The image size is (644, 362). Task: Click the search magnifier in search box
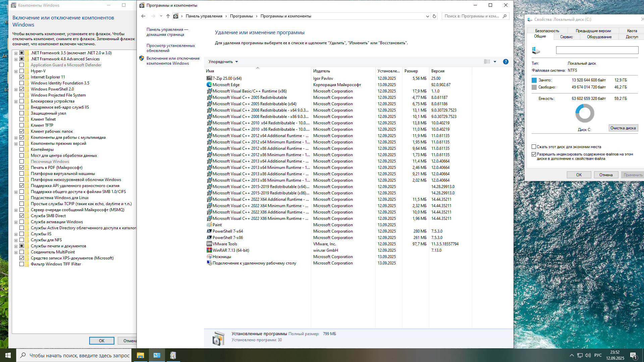pos(505,16)
